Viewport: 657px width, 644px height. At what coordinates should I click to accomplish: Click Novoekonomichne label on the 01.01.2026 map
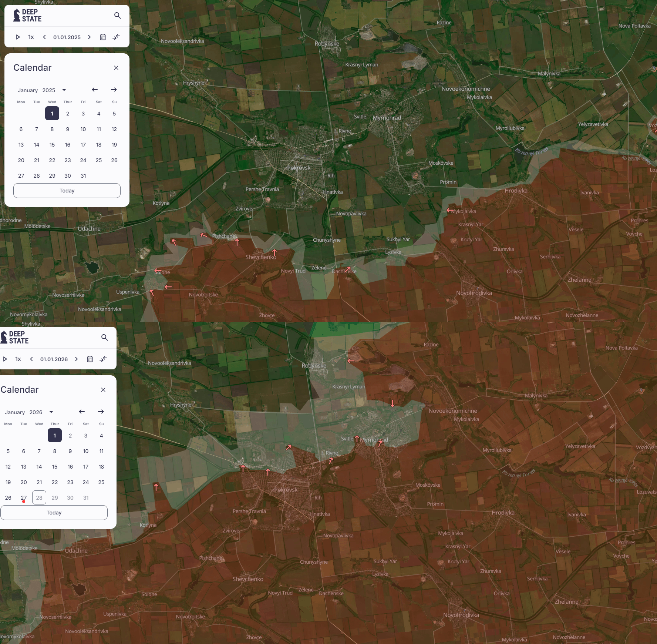point(453,411)
